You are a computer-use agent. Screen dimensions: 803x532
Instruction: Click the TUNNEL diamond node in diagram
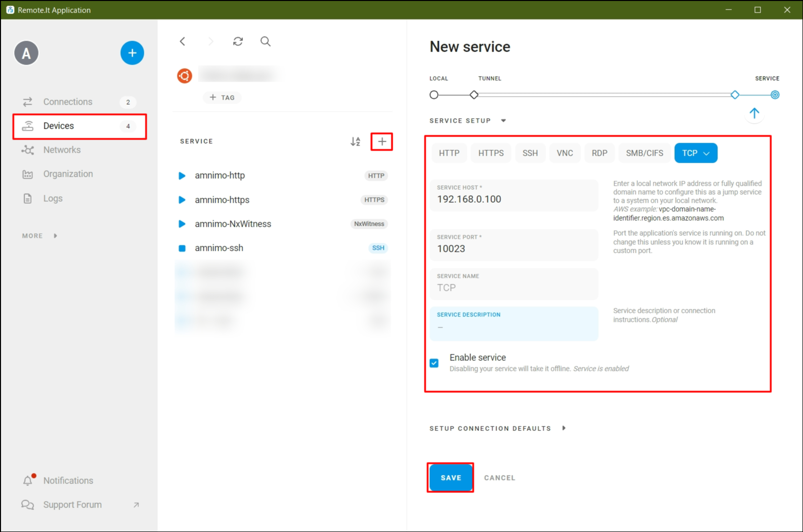(474, 95)
